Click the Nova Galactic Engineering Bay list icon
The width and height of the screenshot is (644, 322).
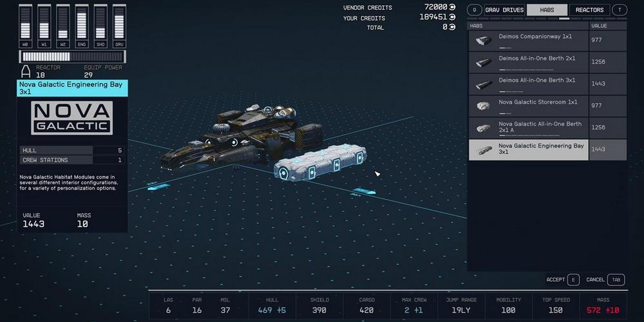[483, 151]
